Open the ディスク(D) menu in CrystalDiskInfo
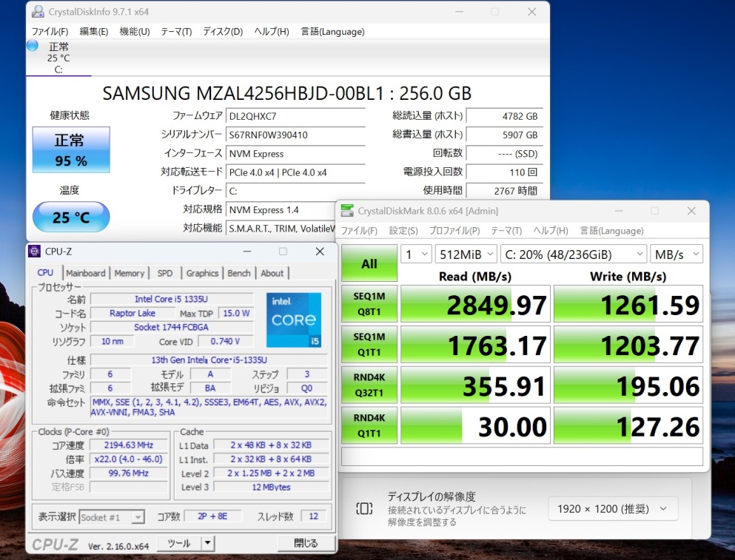This screenshot has height=560, width=735. pyautogui.click(x=223, y=32)
